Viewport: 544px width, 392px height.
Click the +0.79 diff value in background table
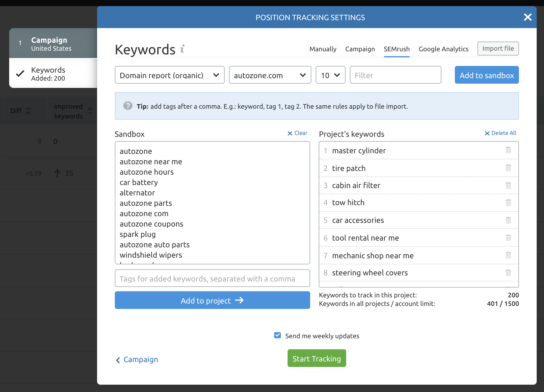[x=33, y=174]
